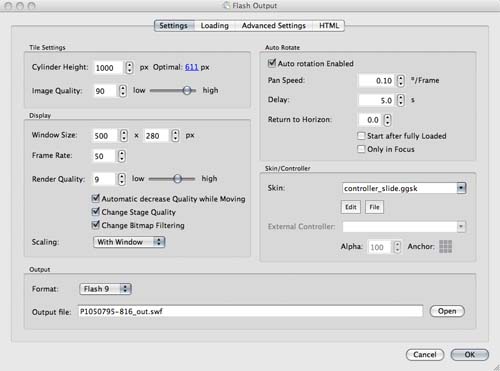The image size is (500, 371).
Task: Click the Cancel button
Action: coord(425,355)
